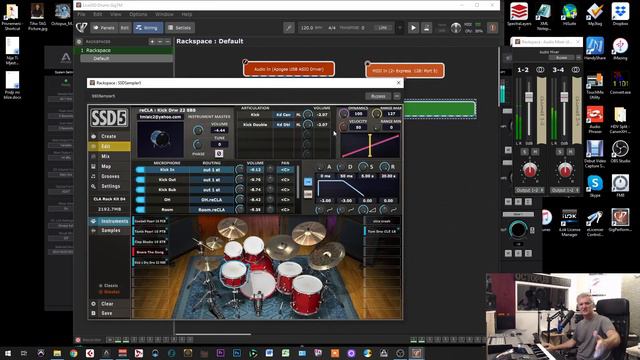
Task: Solo channel 1-2 in Audio Mixer
Action: 524,151
